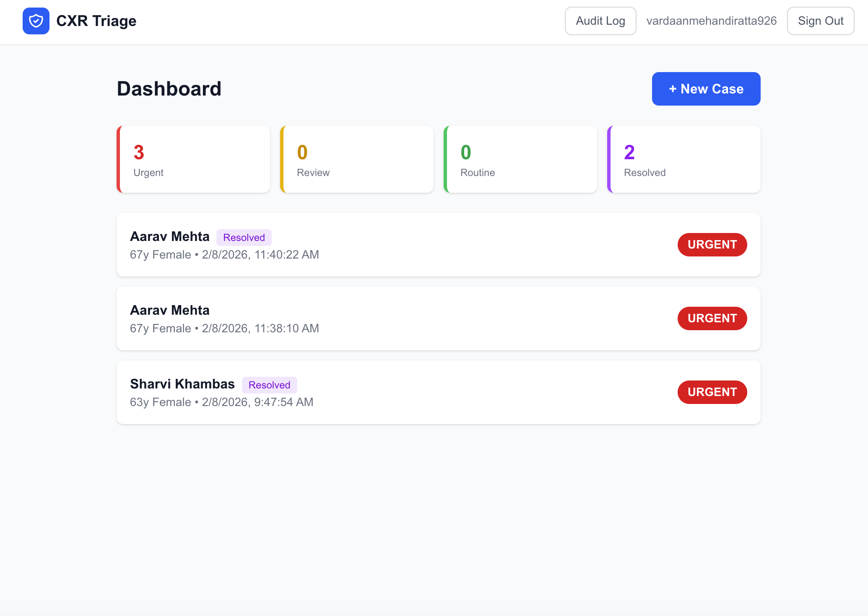
Task: Select the Review stats card
Action: pos(357,159)
